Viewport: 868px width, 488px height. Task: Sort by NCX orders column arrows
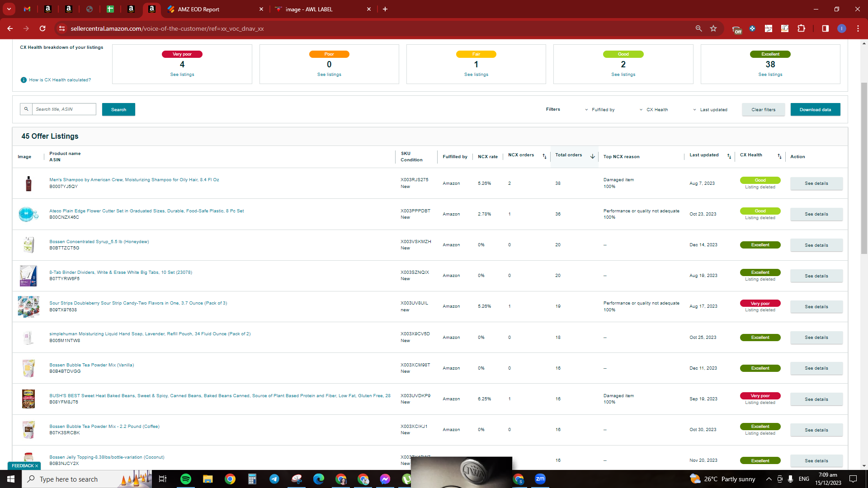(544, 156)
